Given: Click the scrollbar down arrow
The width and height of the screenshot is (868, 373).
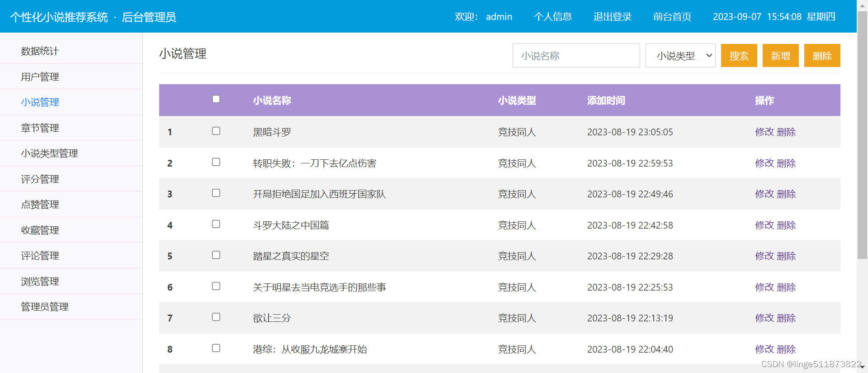Looking at the screenshot, I should [x=862, y=368].
